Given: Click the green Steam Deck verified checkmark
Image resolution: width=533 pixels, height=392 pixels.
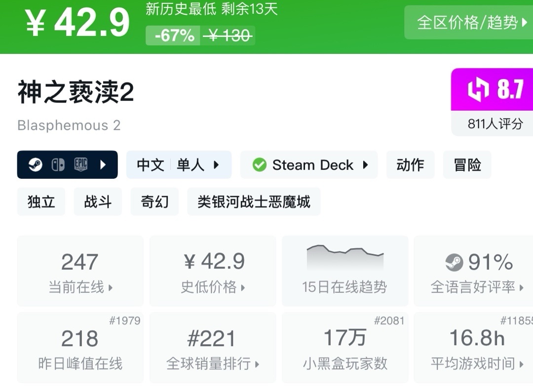Looking at the screenshot, I should (259, 165).
